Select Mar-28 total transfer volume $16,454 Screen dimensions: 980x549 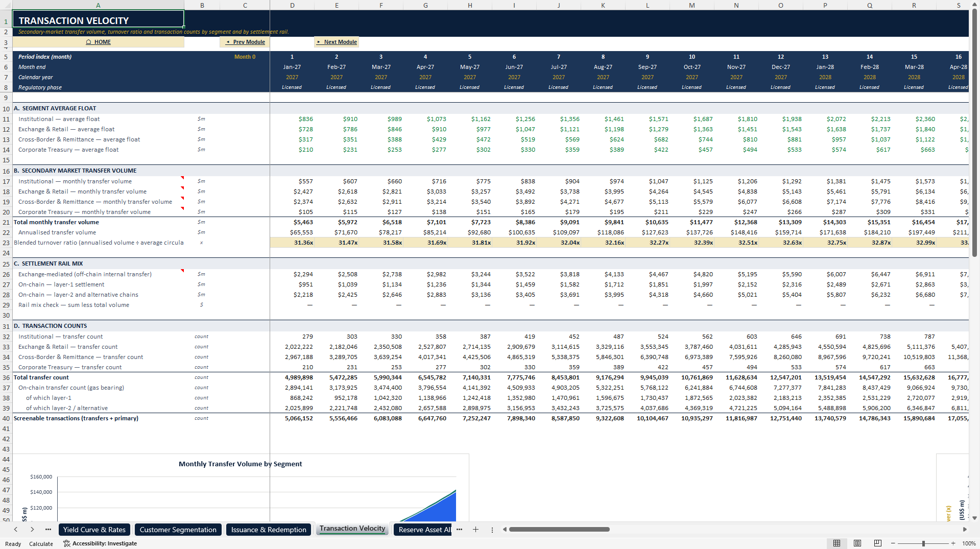914,222
